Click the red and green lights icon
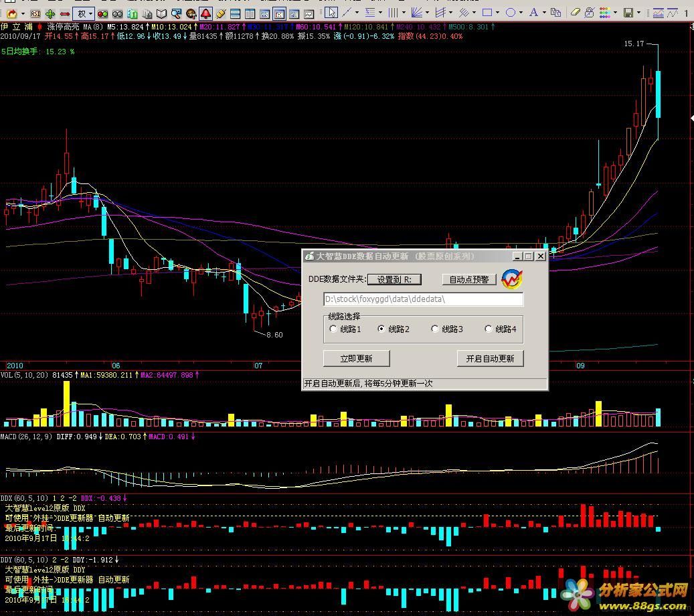Image resolution: width=694 pixels, height=616 pixels. [x=102, y=14]
